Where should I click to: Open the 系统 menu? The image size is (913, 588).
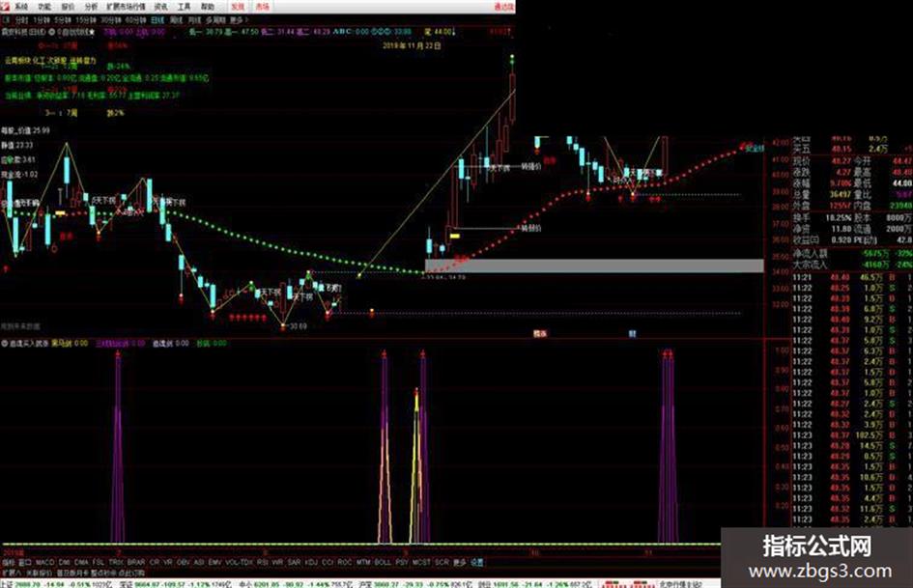click(21, 7)
